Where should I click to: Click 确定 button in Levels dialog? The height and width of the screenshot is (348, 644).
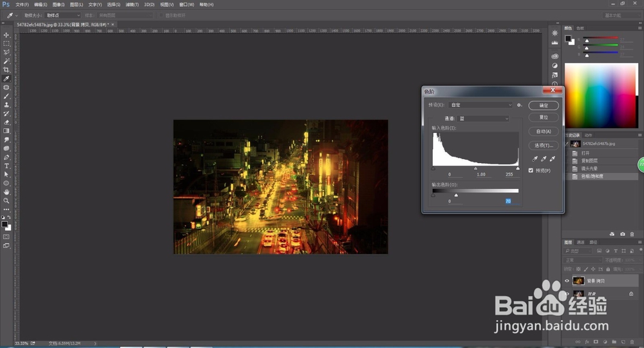pos(544,106)
